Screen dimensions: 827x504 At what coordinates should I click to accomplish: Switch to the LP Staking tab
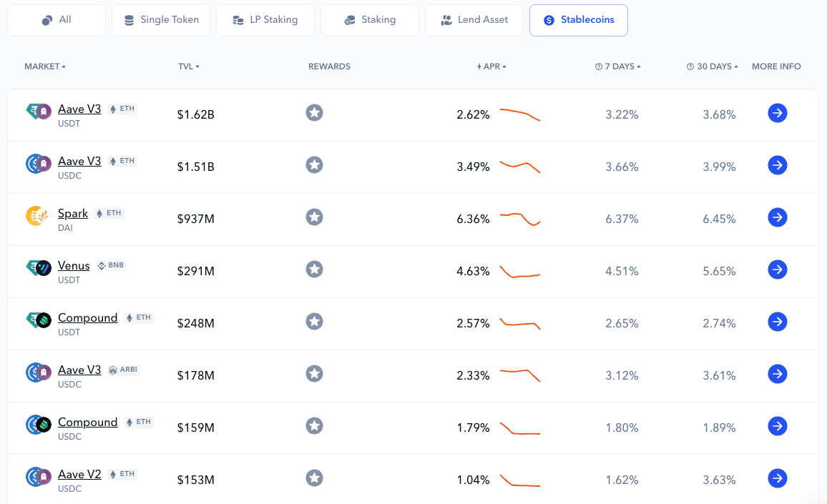coord(265,20)
